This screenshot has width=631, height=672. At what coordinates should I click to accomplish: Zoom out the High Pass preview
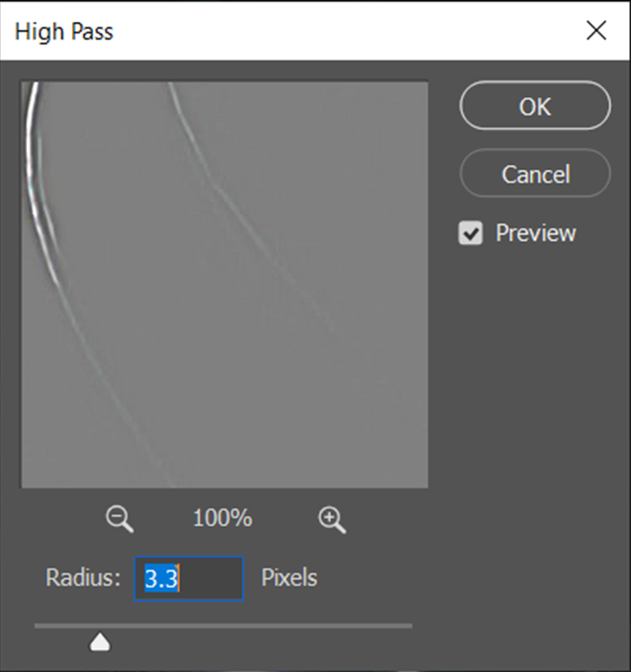coord(120,518)
